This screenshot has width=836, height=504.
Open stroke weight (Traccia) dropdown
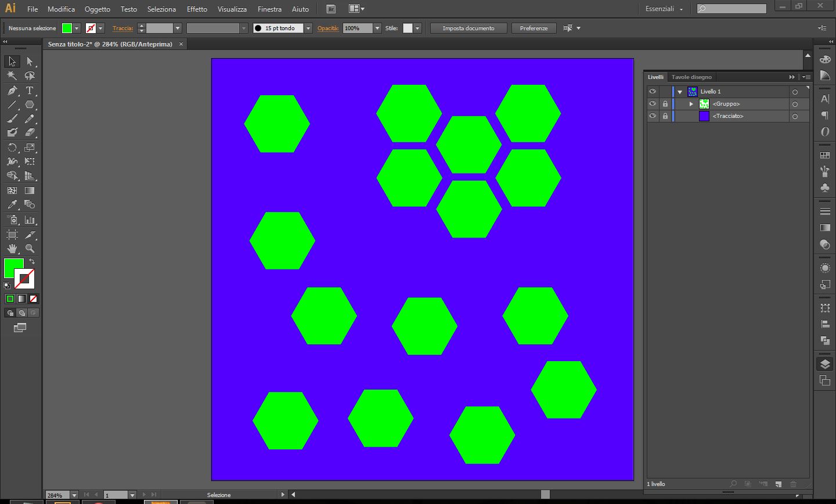tap(178, 28)
